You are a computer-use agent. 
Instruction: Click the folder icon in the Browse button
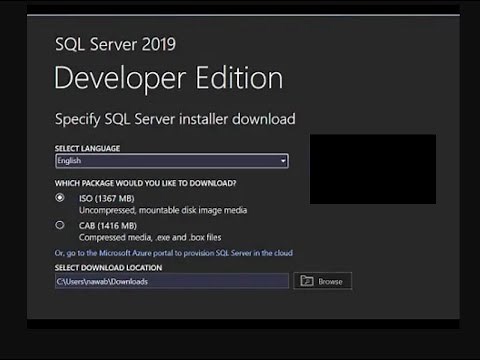point(307,281)
